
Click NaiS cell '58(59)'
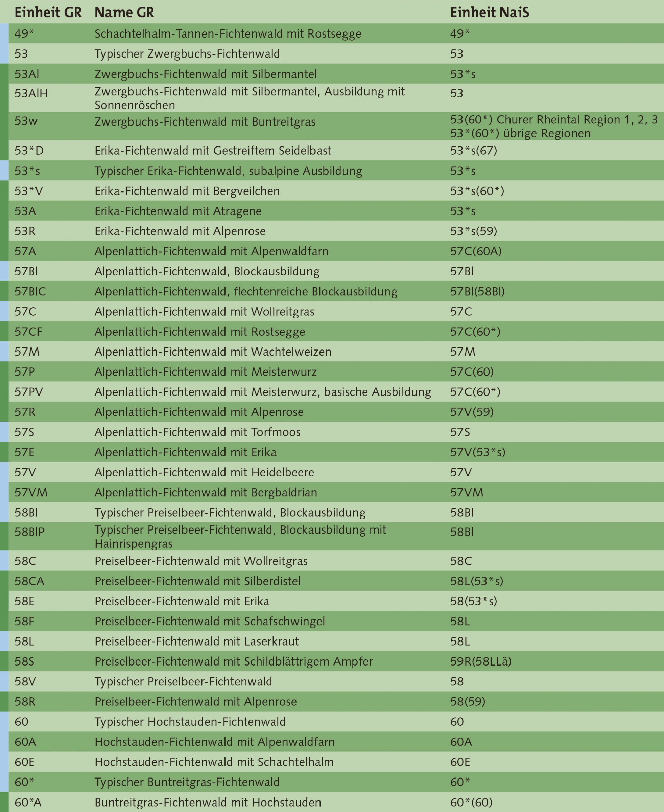pos(468,702)
